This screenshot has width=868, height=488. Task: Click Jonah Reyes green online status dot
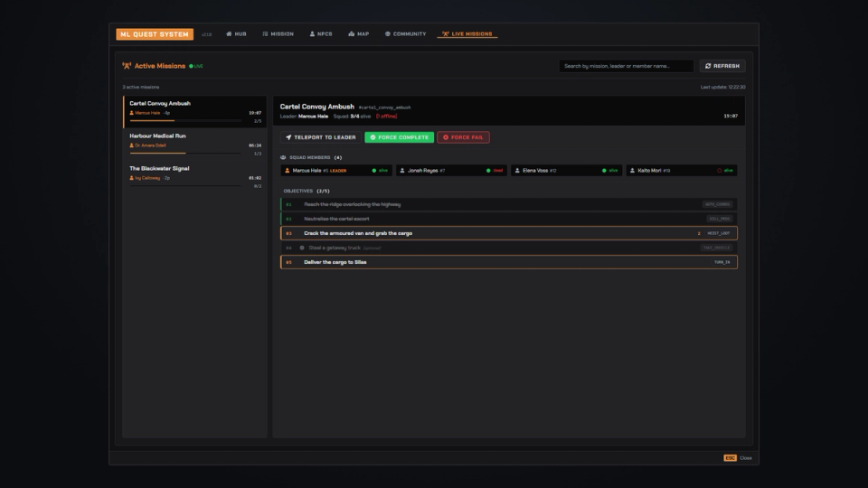488,171
